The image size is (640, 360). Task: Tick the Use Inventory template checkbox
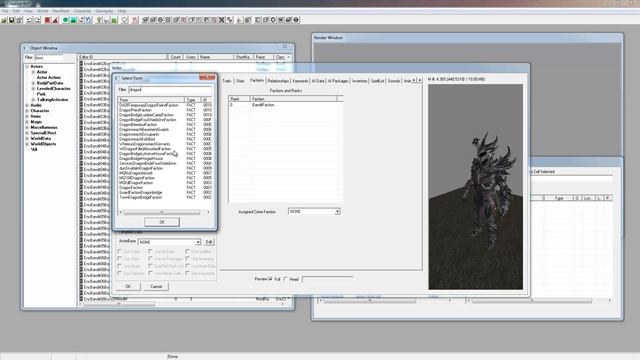tap(188, 259)
